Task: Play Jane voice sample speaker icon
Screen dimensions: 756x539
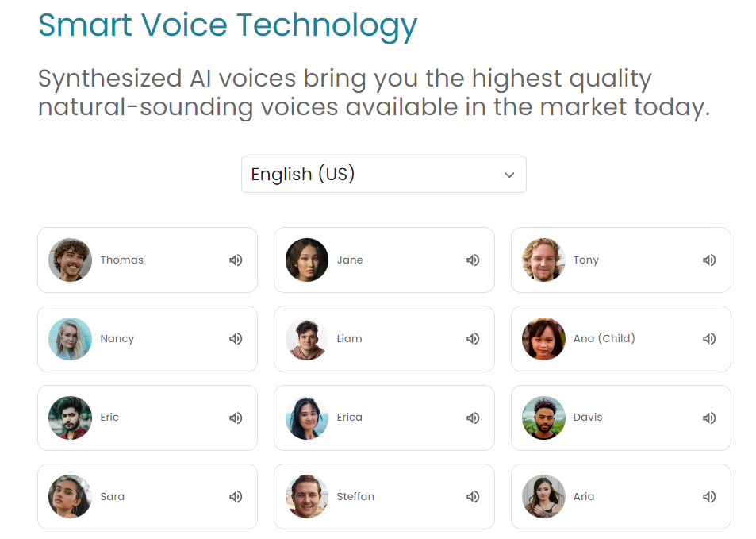Action: coord(473,260)
